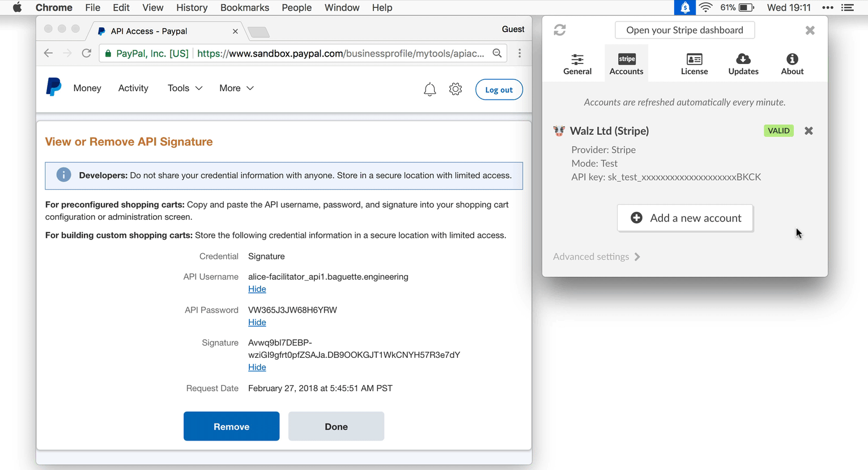Viewport: 868px width, 470px height.
Task: Hide the API Password
Action: point(257,323)
